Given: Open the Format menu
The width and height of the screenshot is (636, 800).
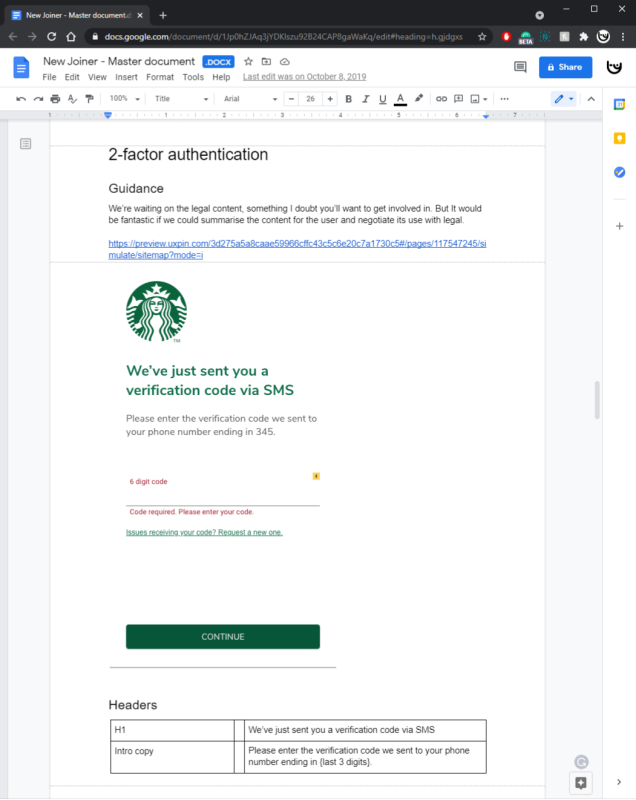Looking at the screenshot, I should click(159, 77).
